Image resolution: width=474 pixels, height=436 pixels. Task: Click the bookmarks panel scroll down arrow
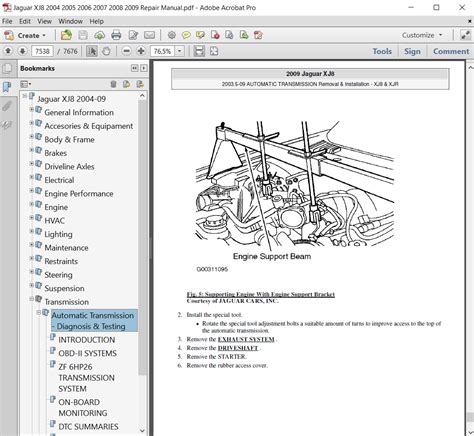click(142, 430)
